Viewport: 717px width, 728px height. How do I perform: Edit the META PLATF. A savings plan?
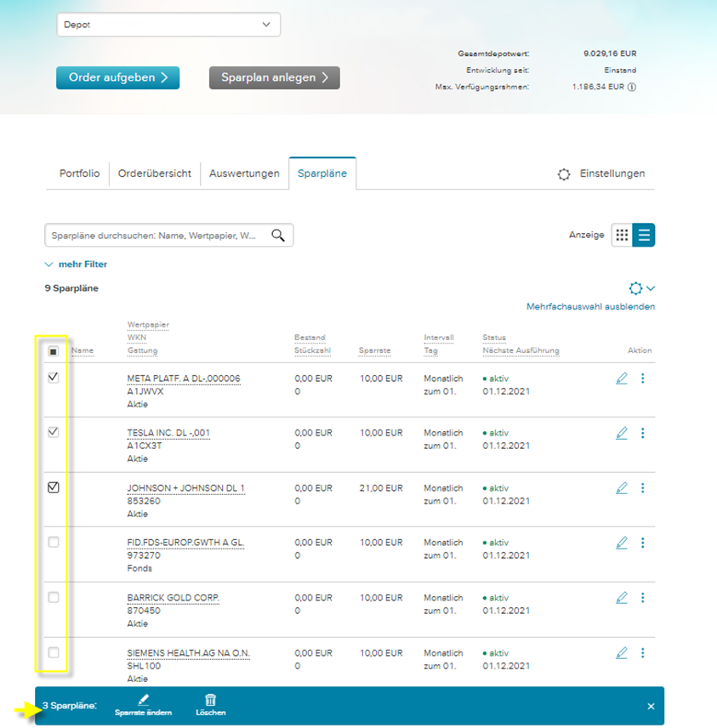[x=622, y=378]
